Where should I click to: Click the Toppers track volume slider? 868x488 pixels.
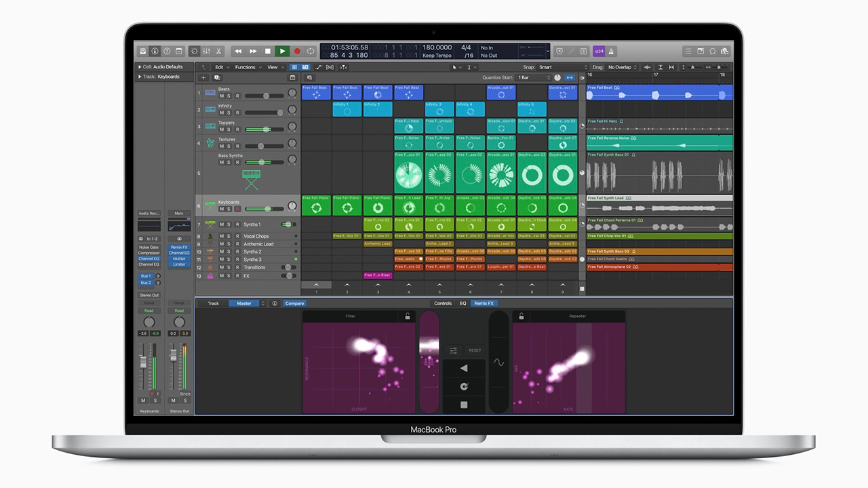(x=265, y=129)
